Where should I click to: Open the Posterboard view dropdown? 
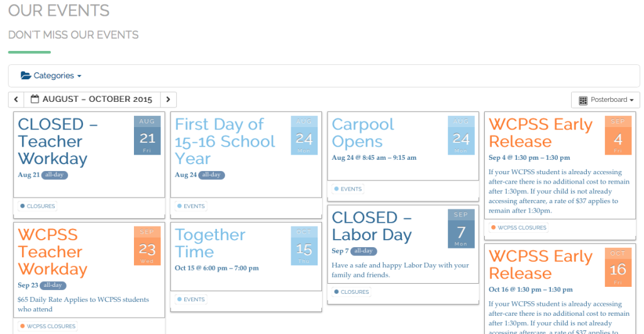click(x=606, y=100)
